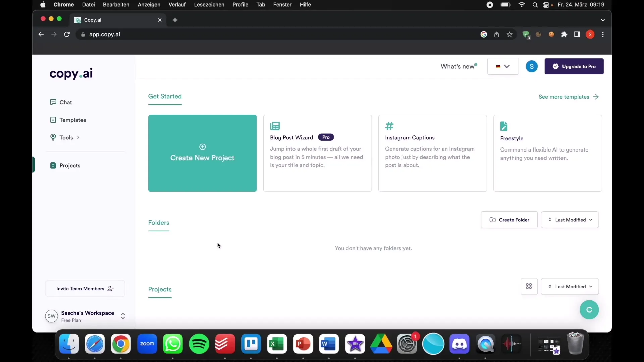The height and width of the screenshot is (362, 644).
Task: Launch Excel from the dock
Action: 277,344
